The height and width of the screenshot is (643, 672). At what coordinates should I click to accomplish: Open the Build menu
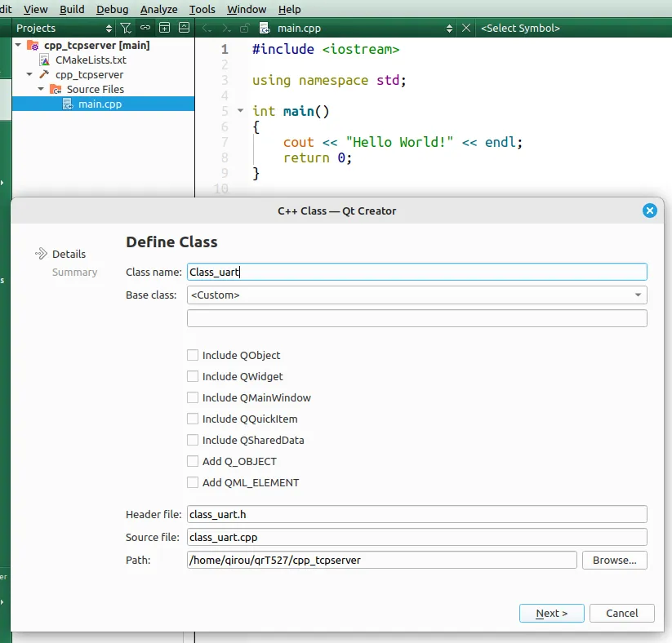tap(72, 9)
